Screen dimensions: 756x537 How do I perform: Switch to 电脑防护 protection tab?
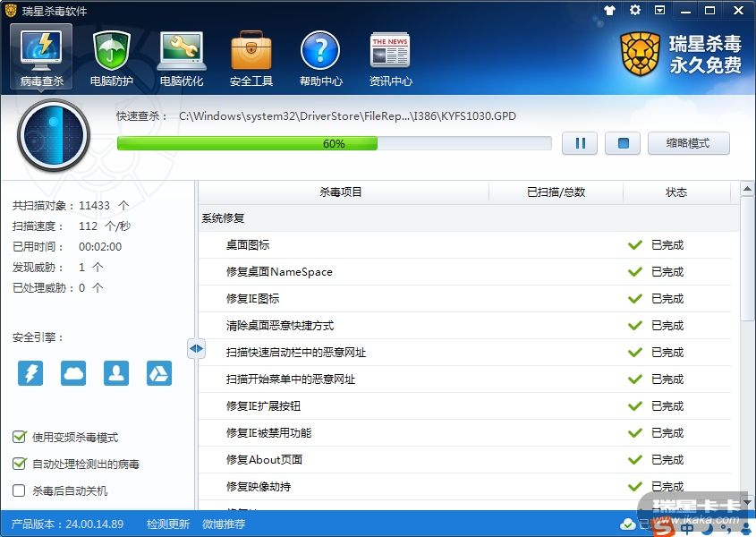pos(111,57)
